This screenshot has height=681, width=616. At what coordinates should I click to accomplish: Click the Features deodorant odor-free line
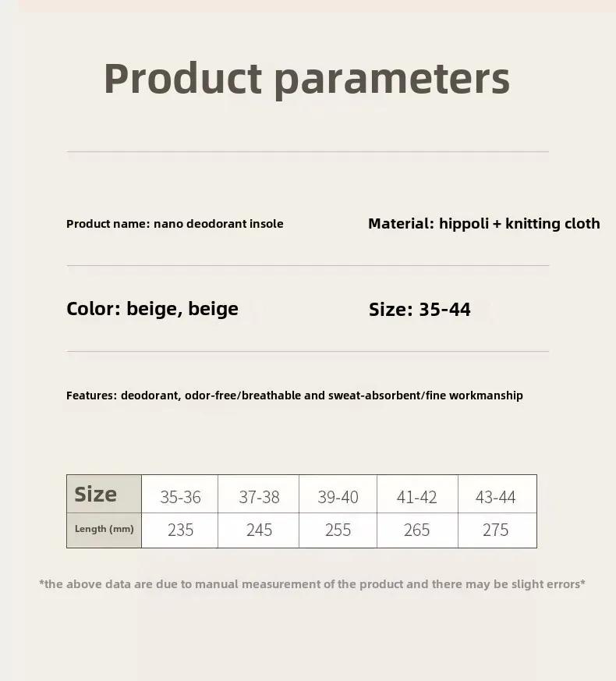pos(294,395)
